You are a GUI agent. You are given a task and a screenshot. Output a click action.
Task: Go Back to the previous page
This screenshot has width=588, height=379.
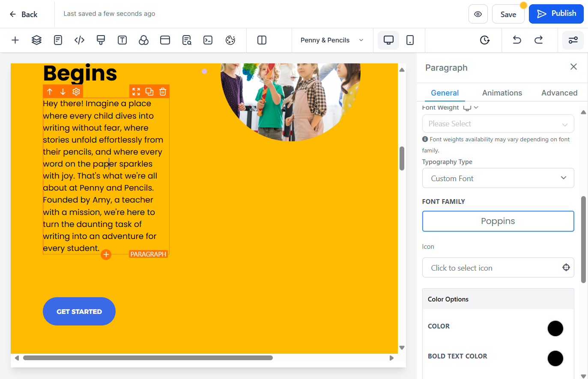24,14
